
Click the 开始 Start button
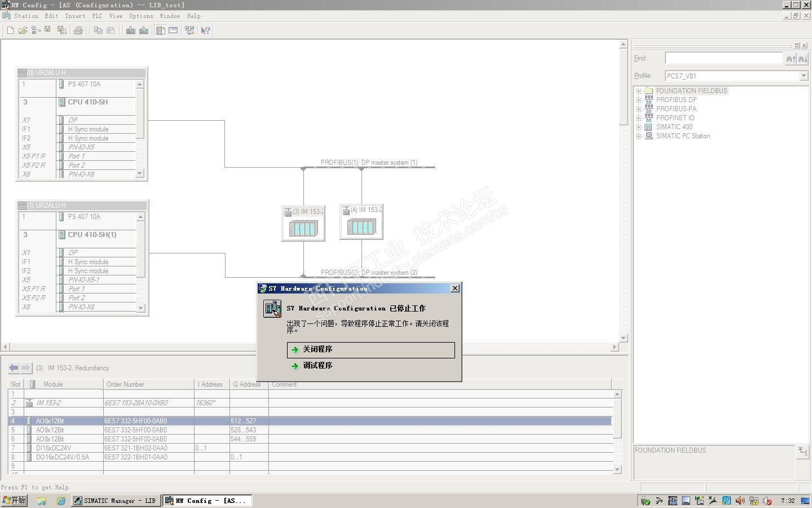coord(14,501)
